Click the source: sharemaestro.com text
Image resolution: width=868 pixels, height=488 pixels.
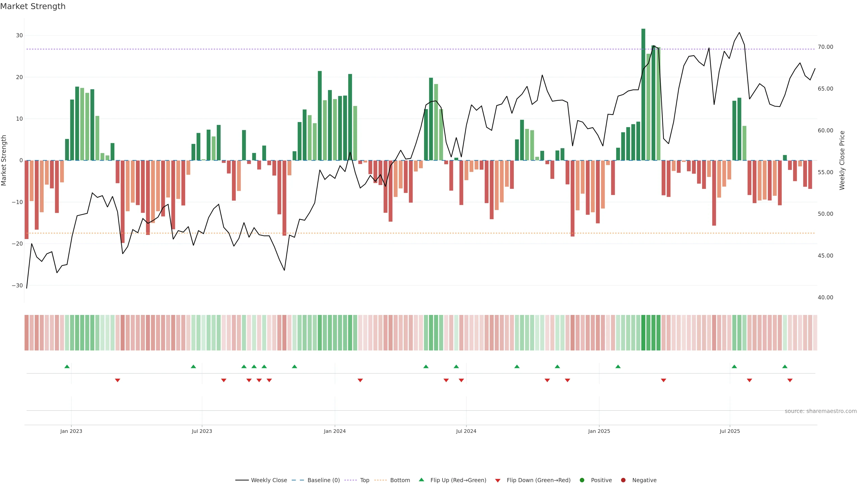(821, 411)
